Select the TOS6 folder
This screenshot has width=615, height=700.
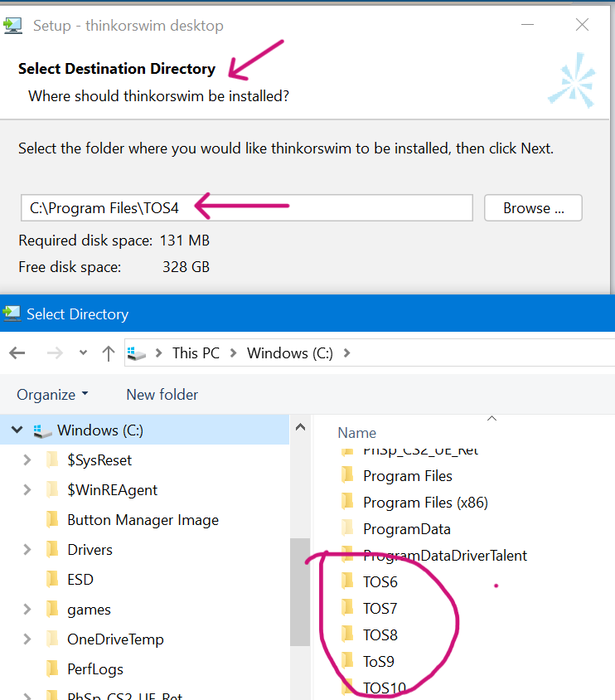(x=380, y=582)
